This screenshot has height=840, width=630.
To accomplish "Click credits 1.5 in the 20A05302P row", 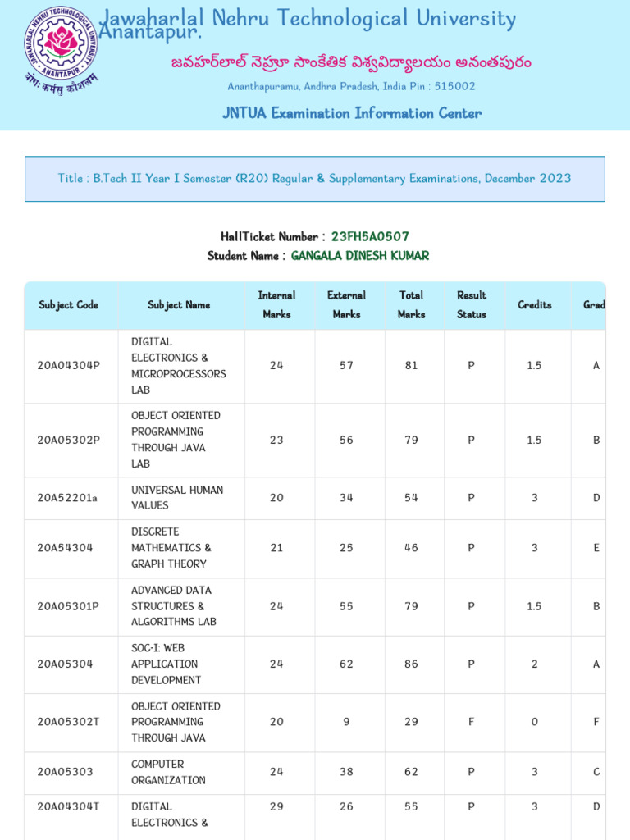I will click(534, 440).
